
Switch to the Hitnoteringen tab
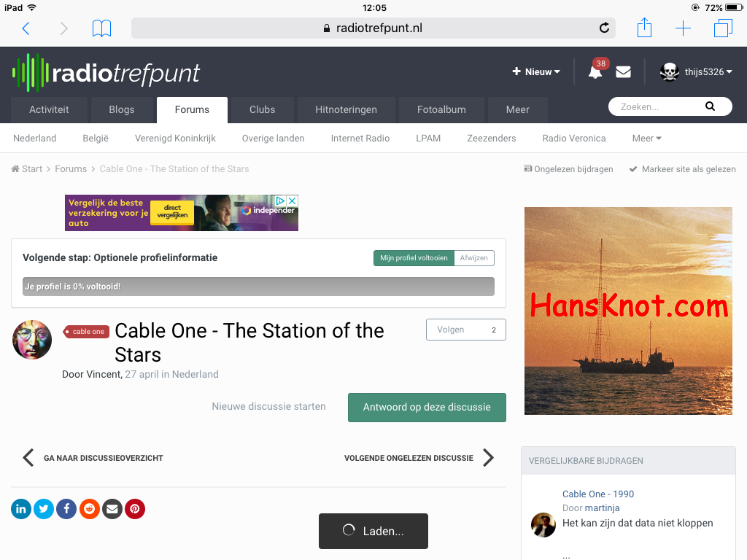coord(346,109)
